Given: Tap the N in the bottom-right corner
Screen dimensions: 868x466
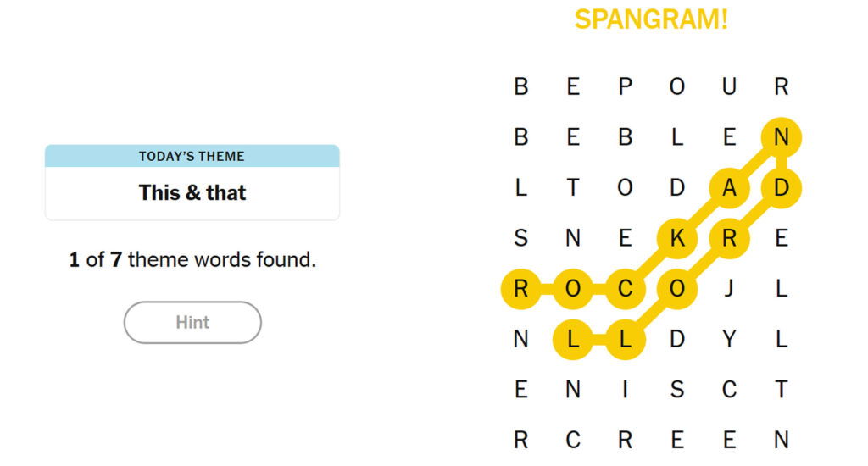Looking at the screenshot, I should (781, 440).
